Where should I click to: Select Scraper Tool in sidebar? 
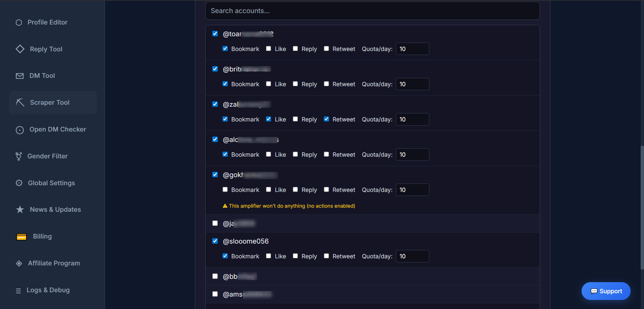pyautogui.click(x=53, y=103)
